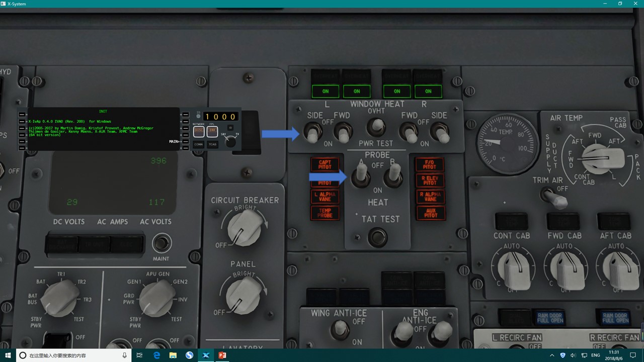644x362 pixels.
Task: Switch to X-Plane taskbar icon
Action: click(206, 355)
